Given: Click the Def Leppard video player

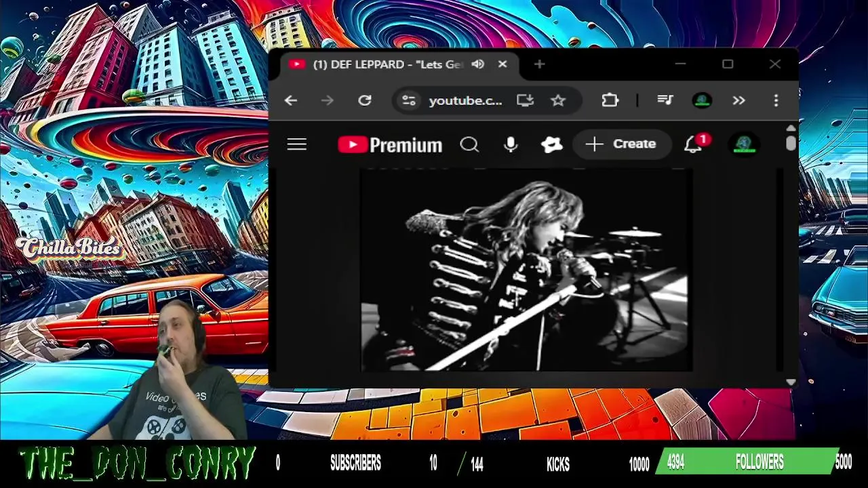Looking at the screenshot, I should coord(526,270).
